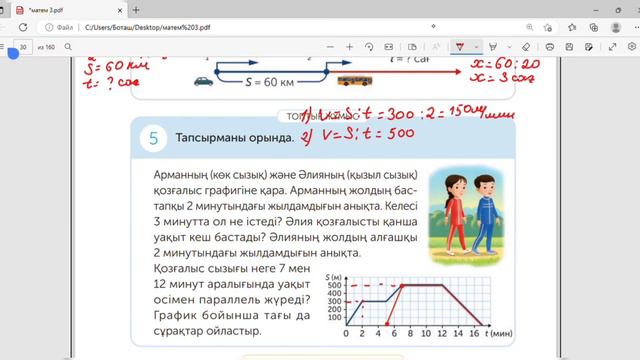Click the illustration of two children
Viewport: 640px width, 360px height.
tap(467, 216)
